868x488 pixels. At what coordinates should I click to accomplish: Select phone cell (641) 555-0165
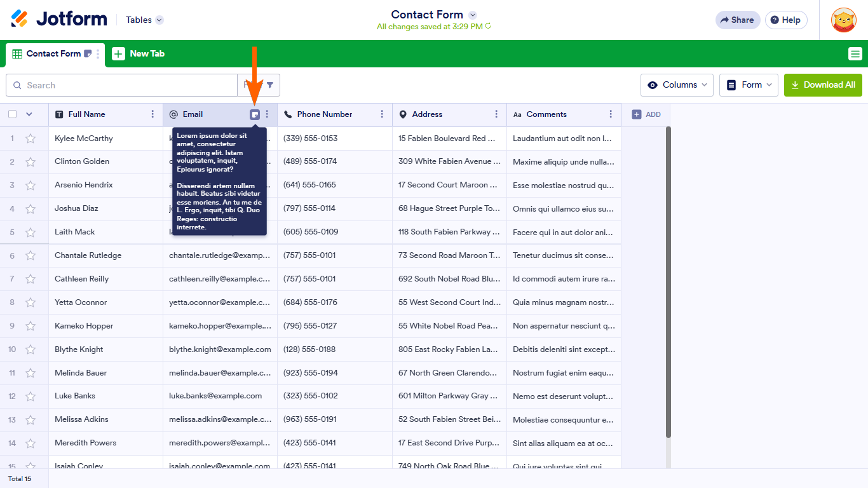[x=335, y=185]
